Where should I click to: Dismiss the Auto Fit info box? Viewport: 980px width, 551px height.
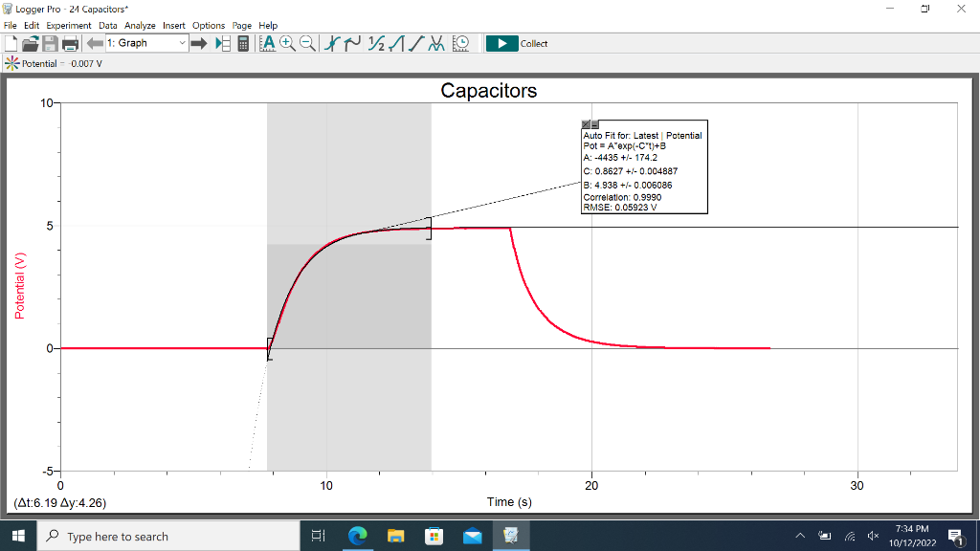pos(584,124)
